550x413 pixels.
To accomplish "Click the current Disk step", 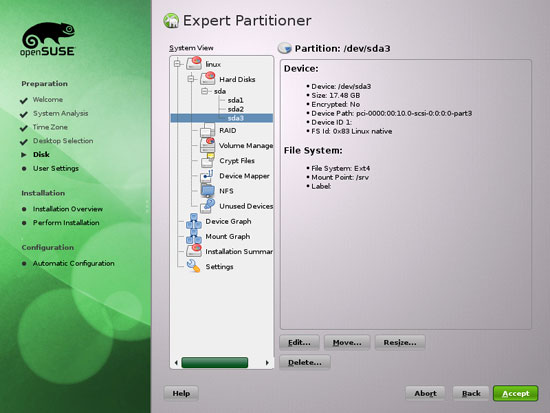I will point(41,154).
